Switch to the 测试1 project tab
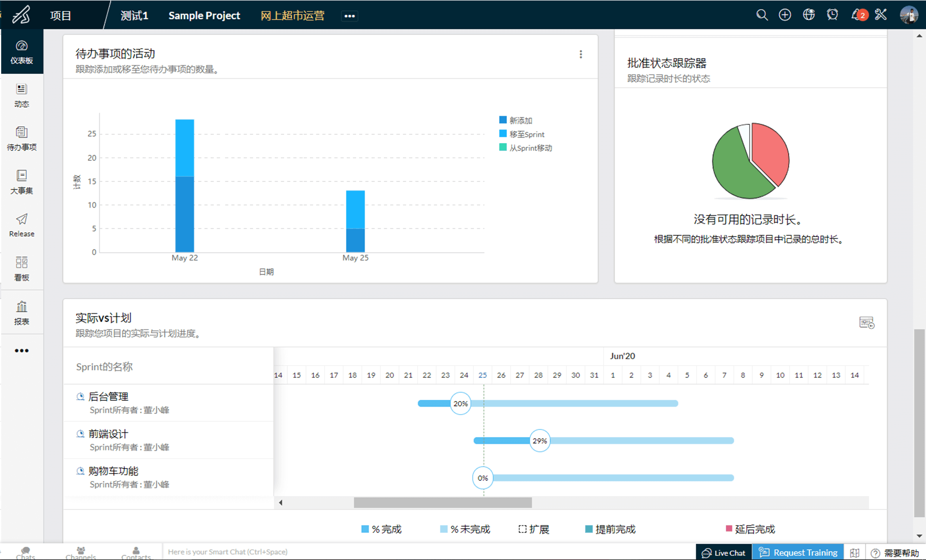Viewport: 926px width, 560px height. point(134,15)
